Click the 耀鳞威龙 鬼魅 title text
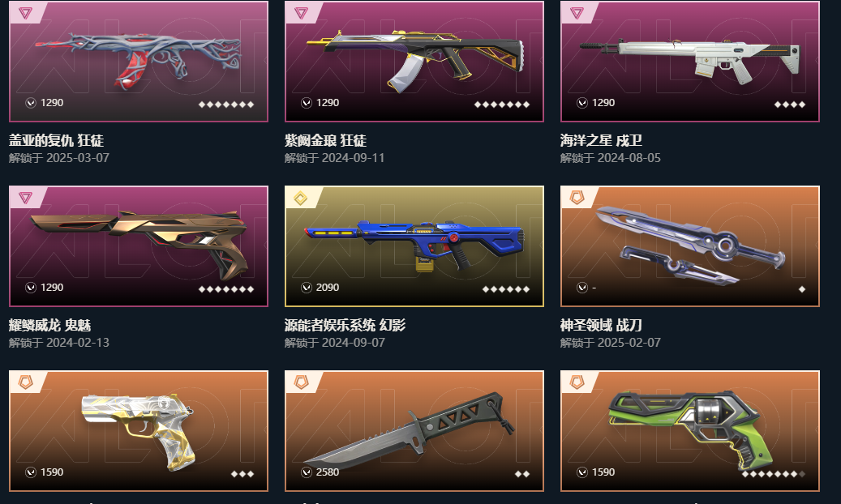 point(50,326)
